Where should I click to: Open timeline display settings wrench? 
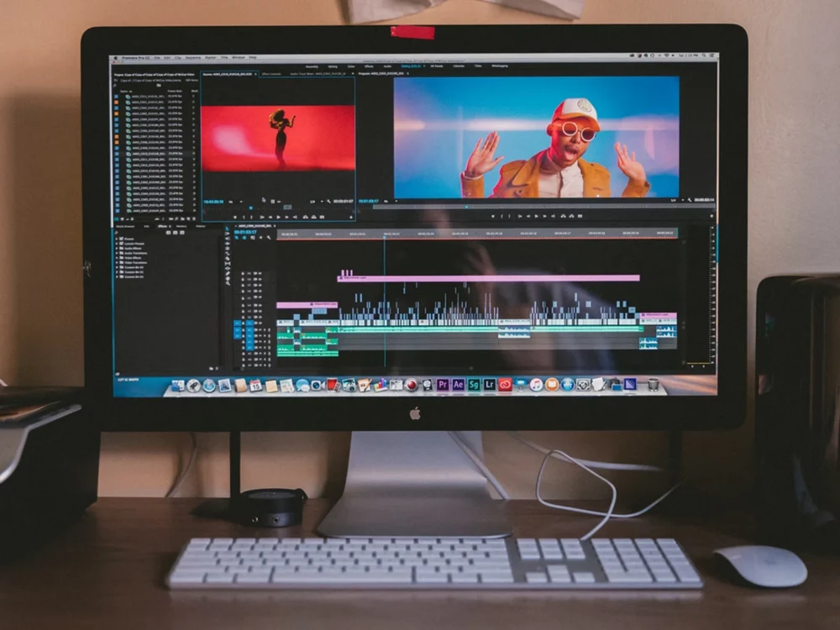coord(269,238)
